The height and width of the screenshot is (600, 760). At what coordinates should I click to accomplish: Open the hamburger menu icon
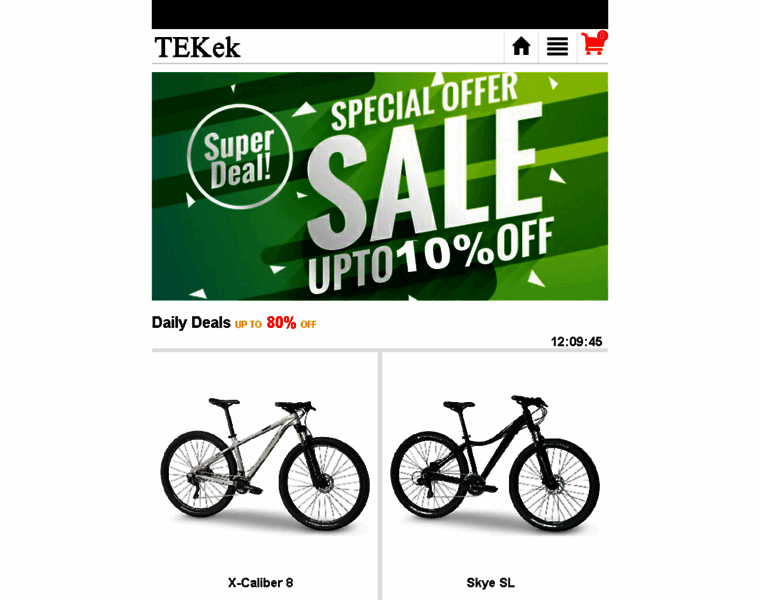[557, 47]
